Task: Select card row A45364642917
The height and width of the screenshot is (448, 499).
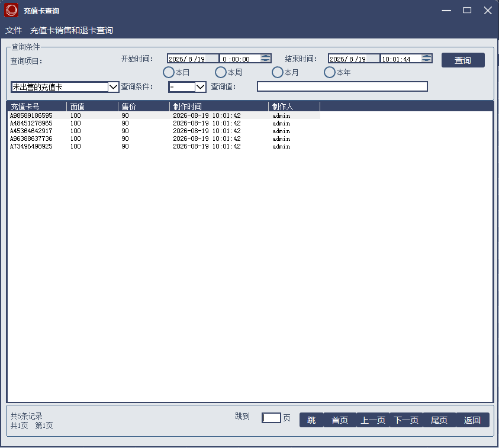Action: click(x=163, y=131)
